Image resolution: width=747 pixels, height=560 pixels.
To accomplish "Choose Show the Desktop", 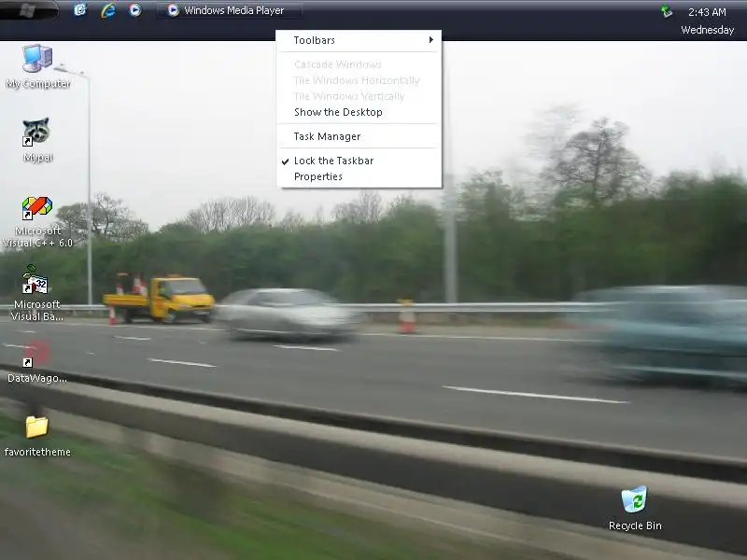I will coord(359,112).
